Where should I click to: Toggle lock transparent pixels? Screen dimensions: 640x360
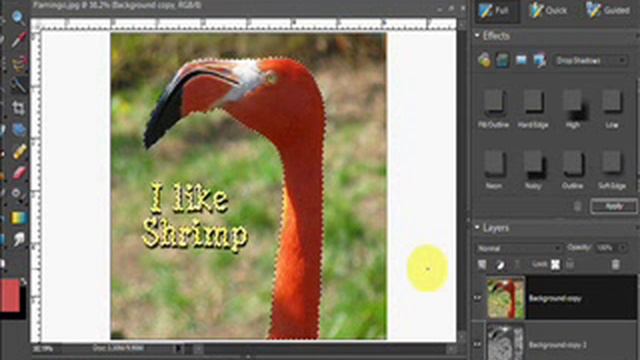click(555, 264)
